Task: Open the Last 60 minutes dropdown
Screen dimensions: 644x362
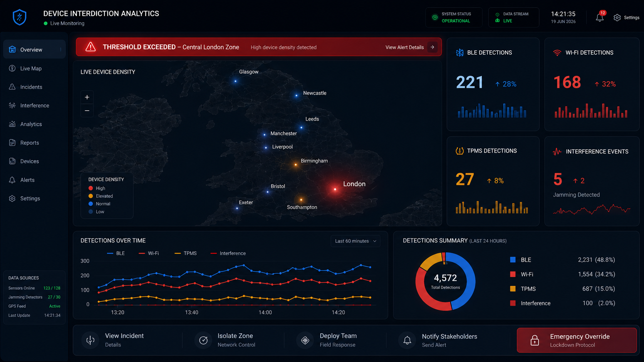Action: tap(356, 241)
